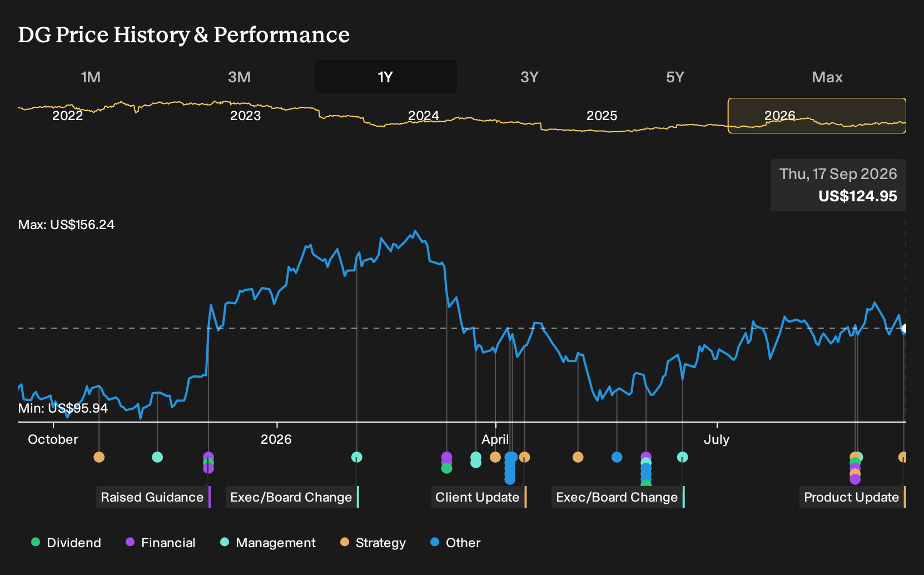
Task: Select the 1M time range tab
Action: pyautogui.click(x=91, y=77)
